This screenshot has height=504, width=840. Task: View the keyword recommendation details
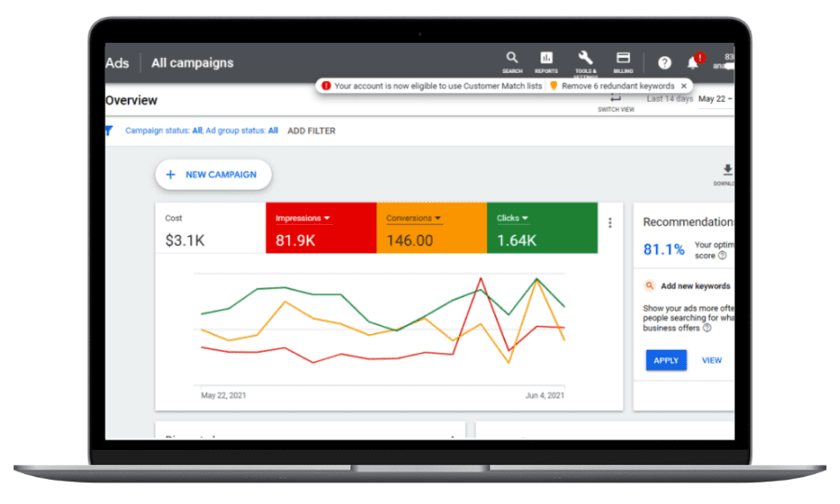coord(711,360)
